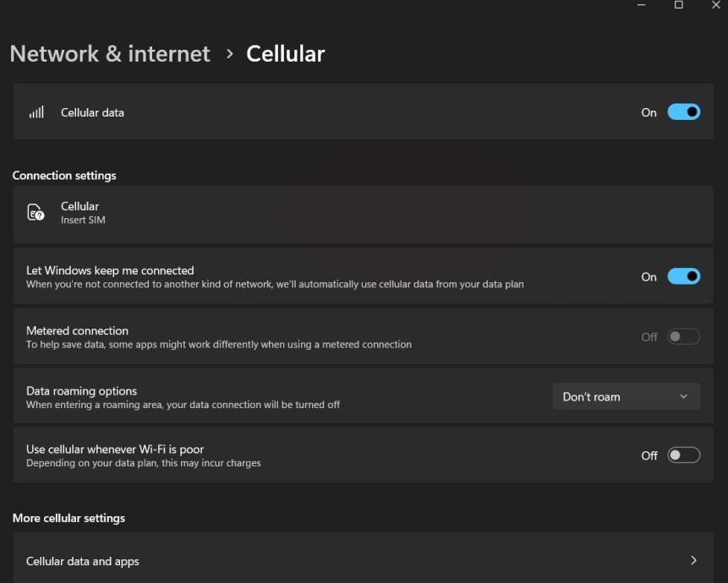Click the Metered connection row label
The width and height of the screenshot is (728, 583).
(x=78, y=330)
